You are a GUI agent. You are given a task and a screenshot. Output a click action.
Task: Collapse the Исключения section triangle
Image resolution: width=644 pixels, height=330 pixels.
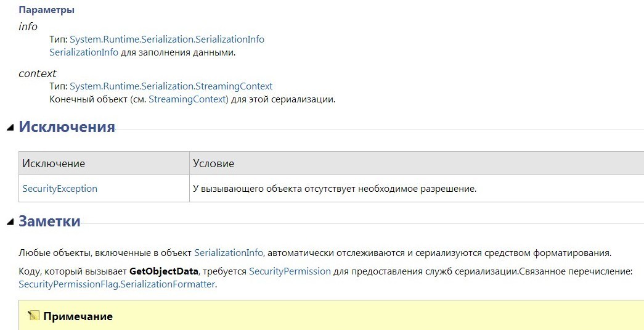click(10, 128)
